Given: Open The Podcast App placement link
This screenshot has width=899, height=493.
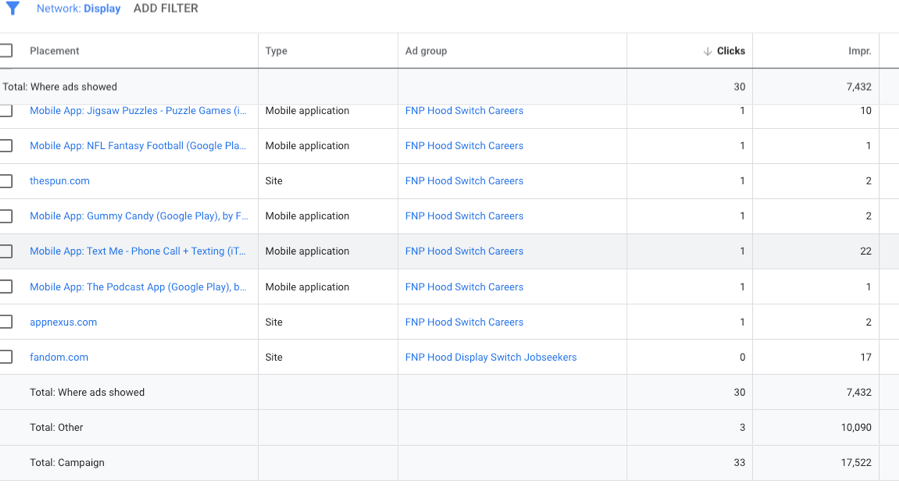Looking at the screenshot, I should (x=138, y=287).
